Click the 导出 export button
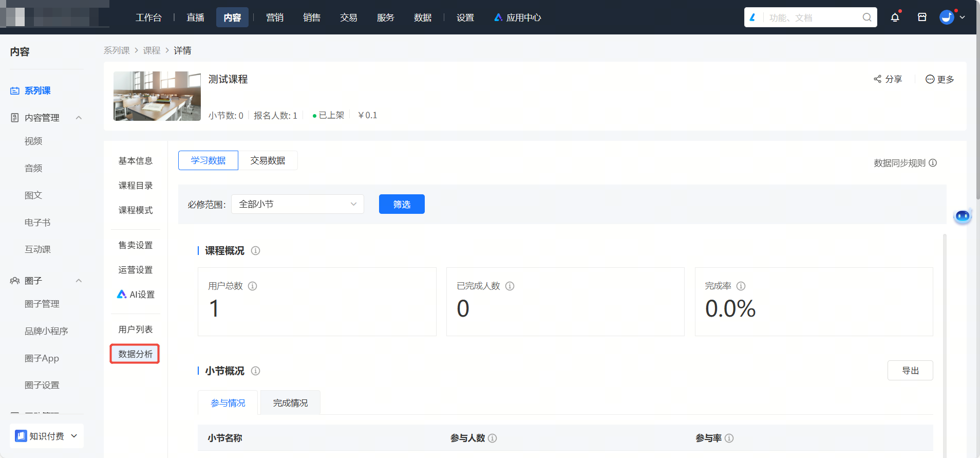 (910, 371)
